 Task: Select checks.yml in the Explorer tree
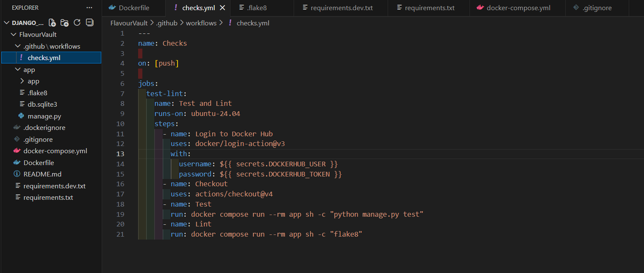pyautogui.click(x=50, y=58)
